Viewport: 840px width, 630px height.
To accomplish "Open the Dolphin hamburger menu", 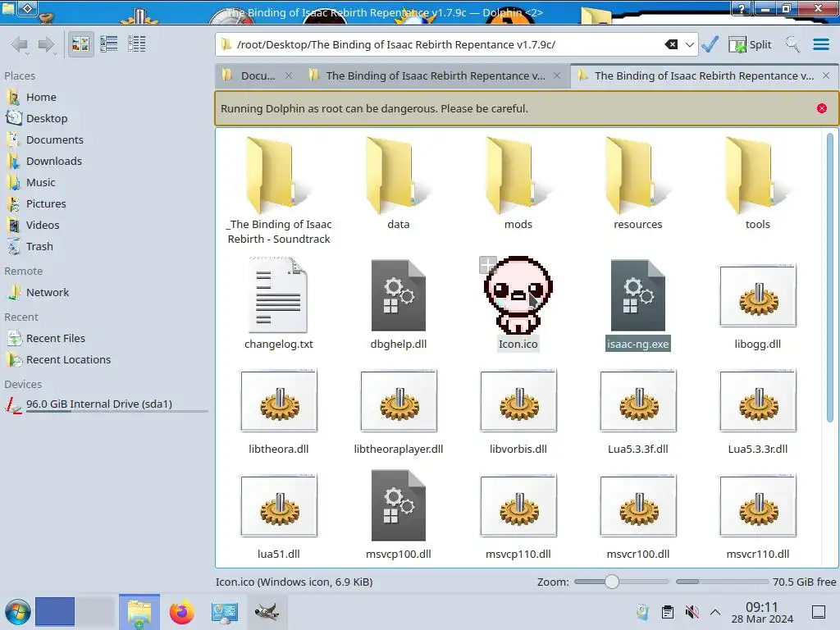I will [x=820, y=44].
